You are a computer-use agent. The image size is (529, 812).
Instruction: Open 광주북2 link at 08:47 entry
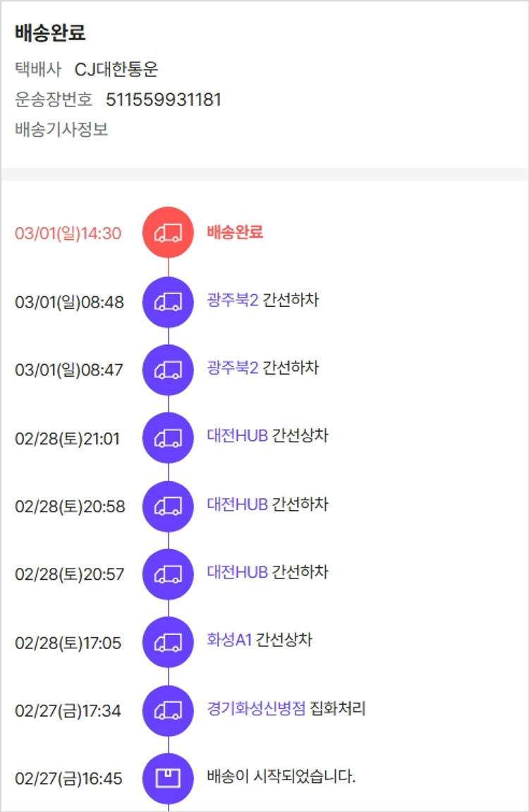pos(233,368)
